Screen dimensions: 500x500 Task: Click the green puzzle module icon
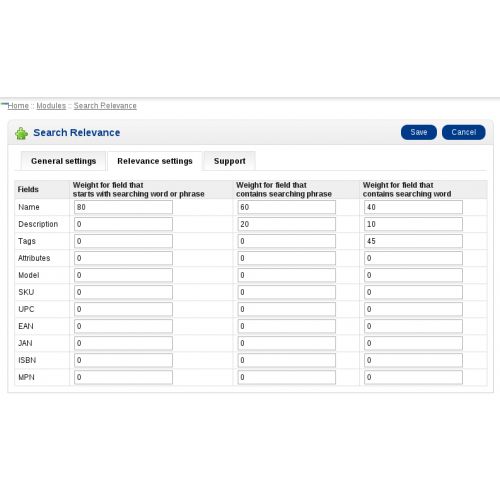coord(21,133)
